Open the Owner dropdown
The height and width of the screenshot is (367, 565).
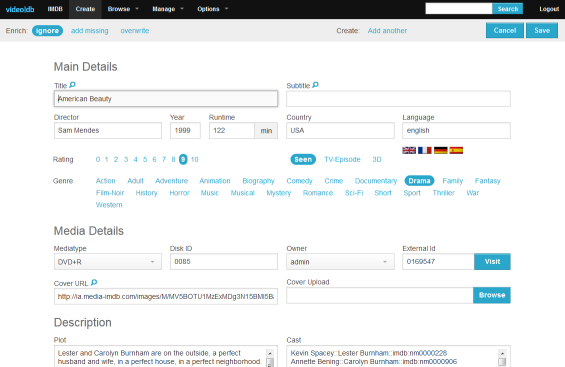click(x=340, y=262)
